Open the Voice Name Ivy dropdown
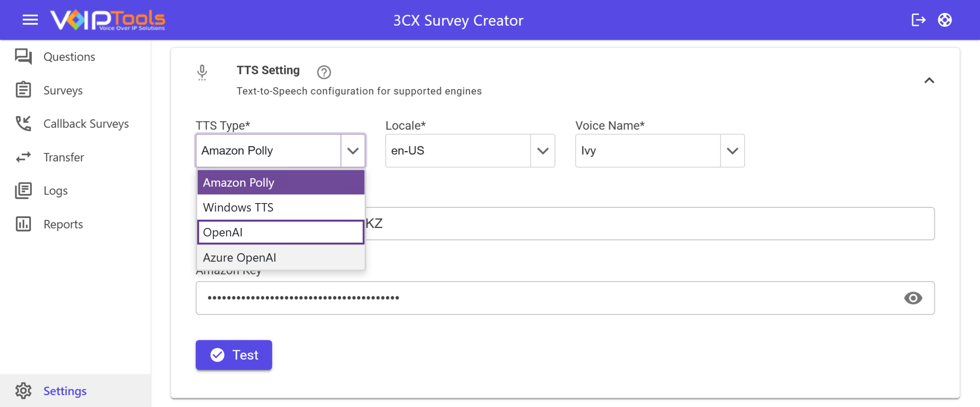This screenshot has width=980, height=407. [660, 151]
